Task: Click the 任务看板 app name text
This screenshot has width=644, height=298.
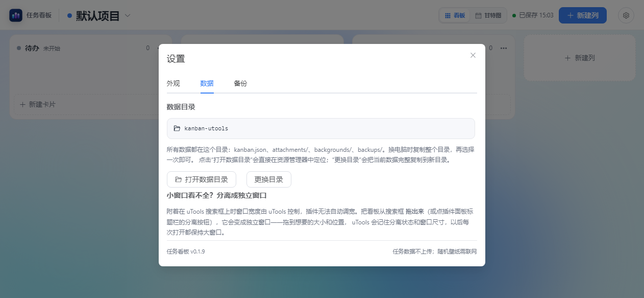Action: pos(39,15)
